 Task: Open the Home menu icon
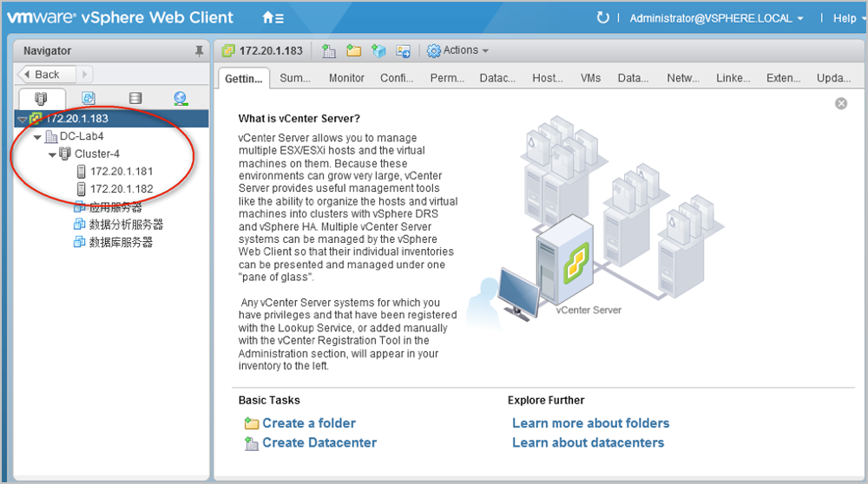pyautogui.click(x=273, y=17)
